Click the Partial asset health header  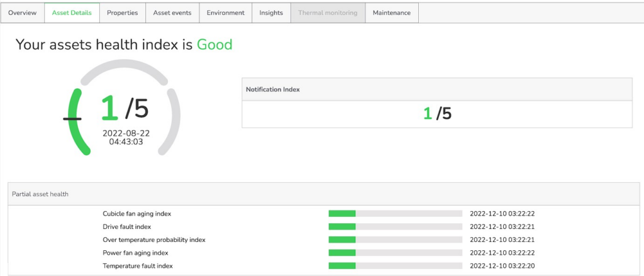click(40, 194)
